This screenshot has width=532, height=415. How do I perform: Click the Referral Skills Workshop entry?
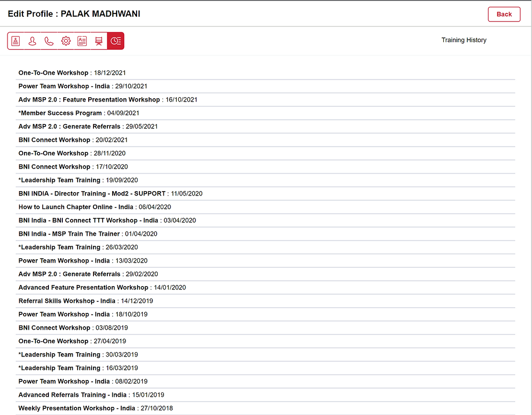[x=85, y=301]
